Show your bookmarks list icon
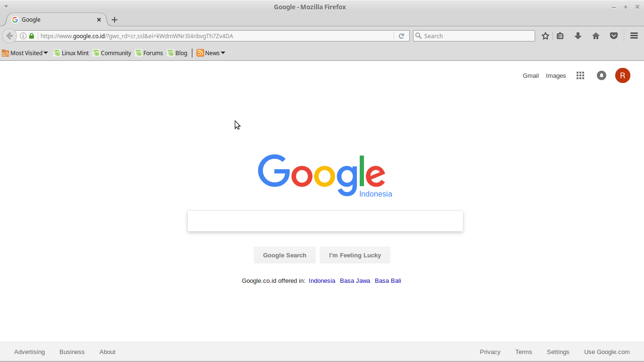The width and height of the screenshot is (644, 362). 560,36
